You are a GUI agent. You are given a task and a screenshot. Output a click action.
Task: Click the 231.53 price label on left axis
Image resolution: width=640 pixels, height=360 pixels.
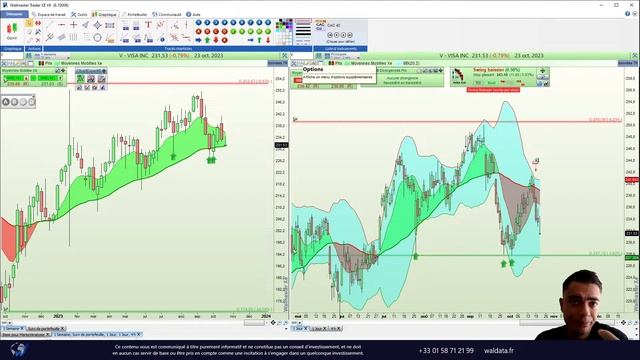point(281,145)
